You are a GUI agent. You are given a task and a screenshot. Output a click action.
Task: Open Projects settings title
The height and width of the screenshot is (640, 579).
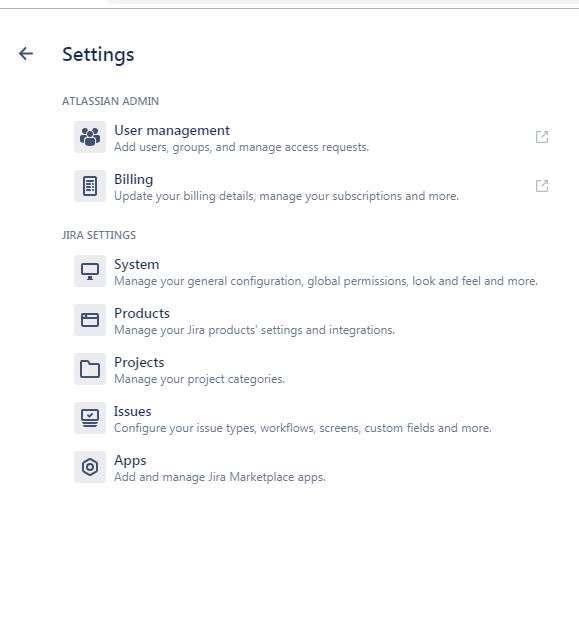click(x=139, y=362)
